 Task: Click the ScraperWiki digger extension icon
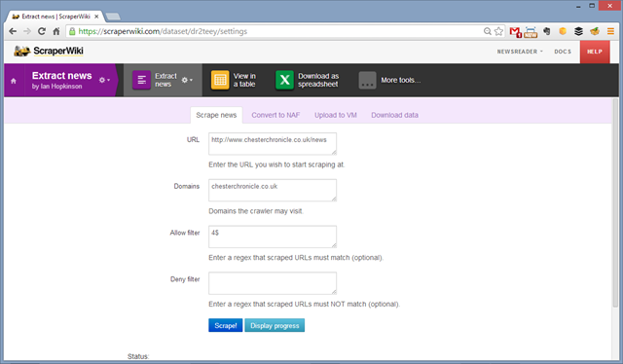click(595, 31)
